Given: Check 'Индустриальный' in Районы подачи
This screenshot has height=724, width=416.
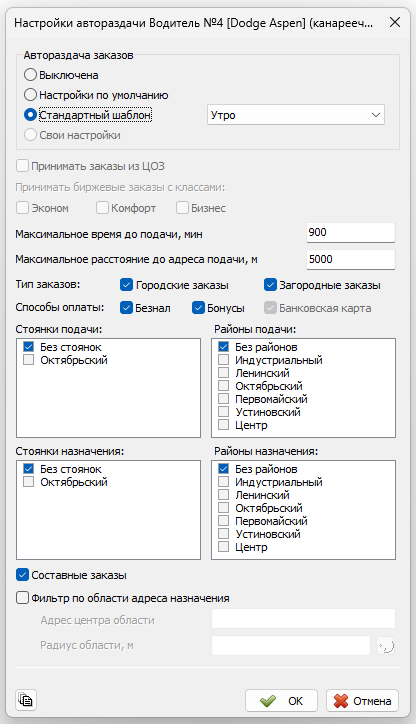Looking at the screenshot, I should 223,360.
